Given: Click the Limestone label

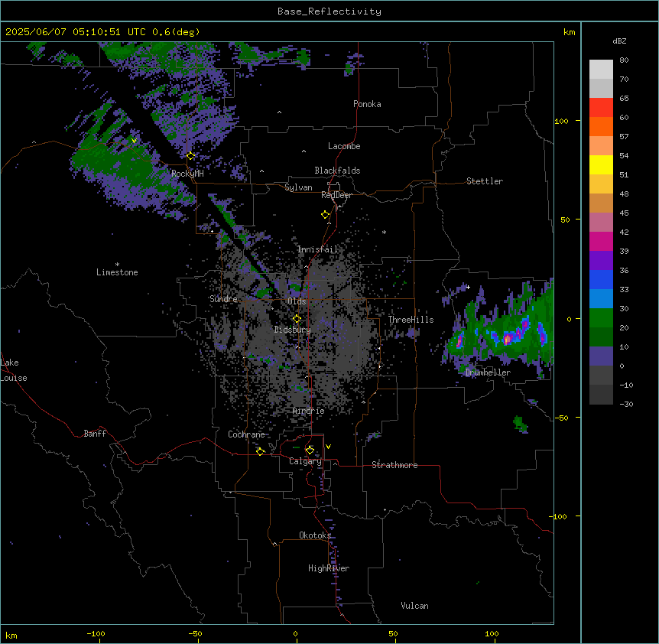Looking at the screenshot, I should tap(117, 272).
